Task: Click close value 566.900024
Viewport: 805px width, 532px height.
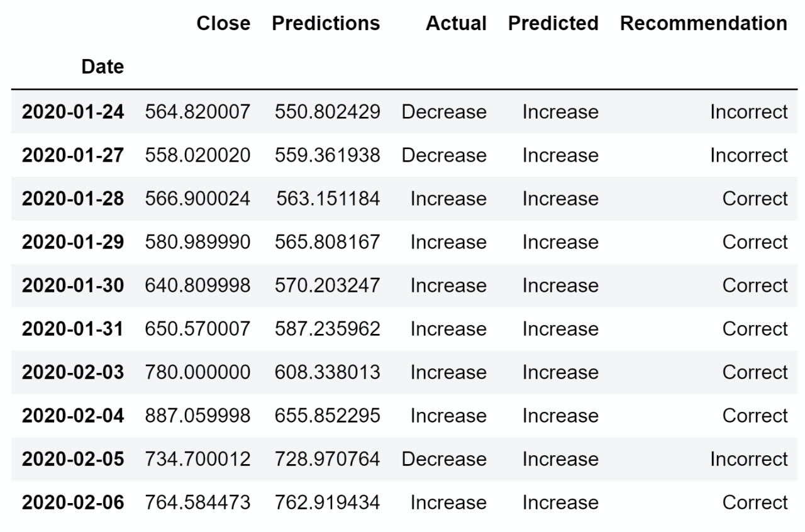Action: [x=197, y=199]
